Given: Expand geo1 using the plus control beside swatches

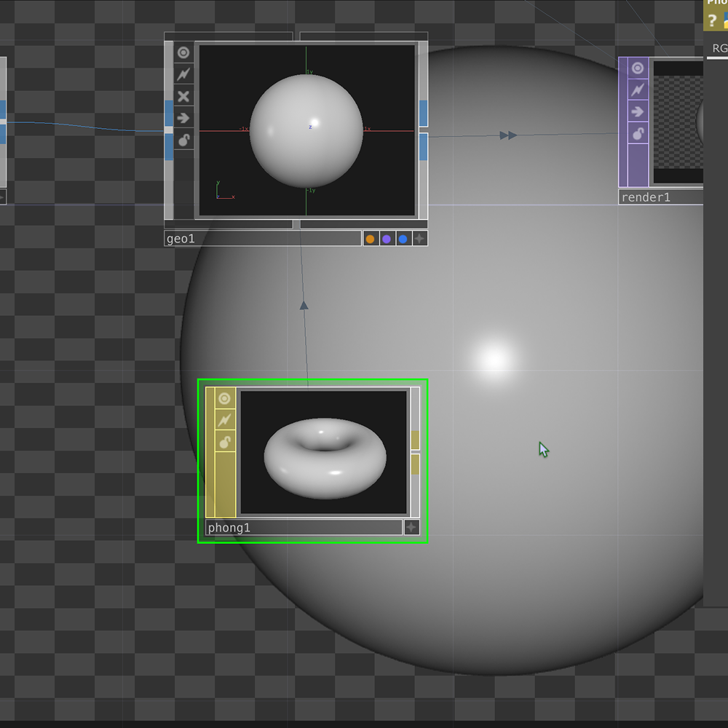Looking at the screenshot, I should pos(419,238).
